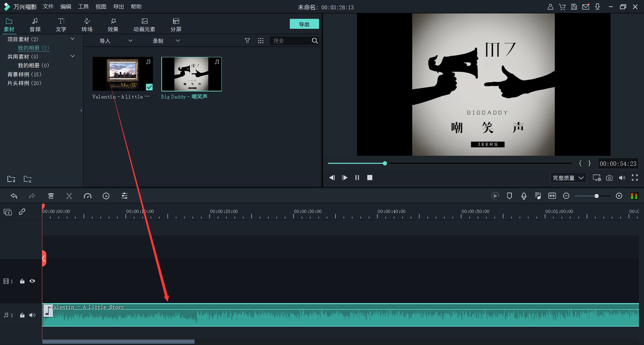Toggle lock on video track 1
Screen dimensions: 644x345
[22, 281]
